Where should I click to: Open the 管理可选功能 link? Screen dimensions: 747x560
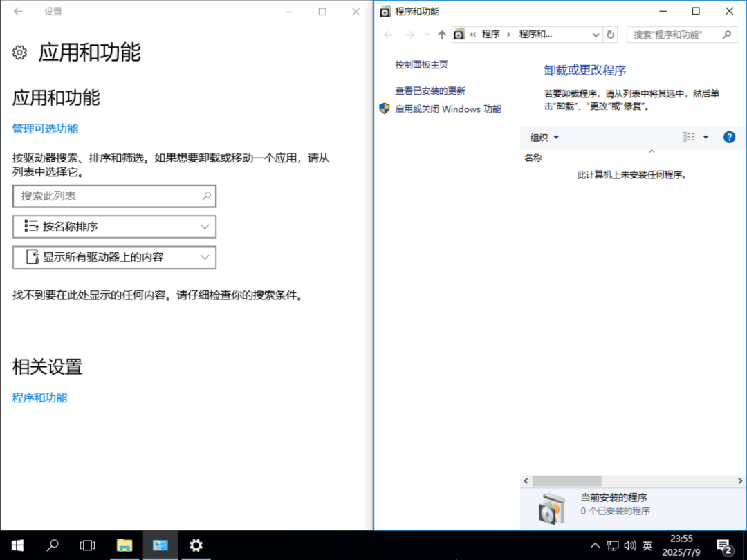[x=44, y=129]
